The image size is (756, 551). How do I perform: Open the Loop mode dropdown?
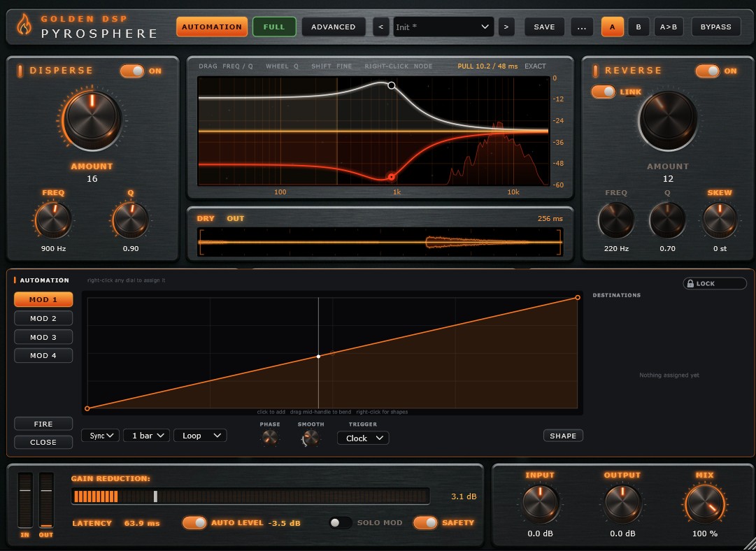(x=200, y=436)
